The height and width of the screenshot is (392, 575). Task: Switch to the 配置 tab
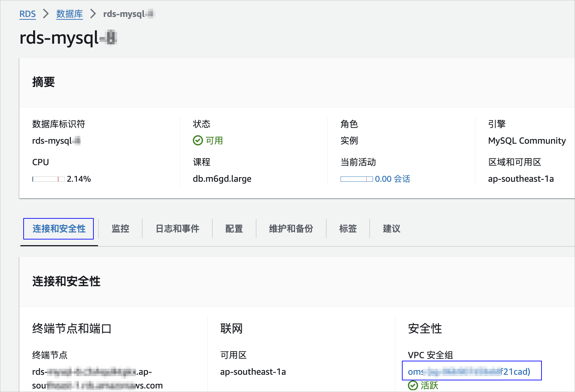click(234, 229)
